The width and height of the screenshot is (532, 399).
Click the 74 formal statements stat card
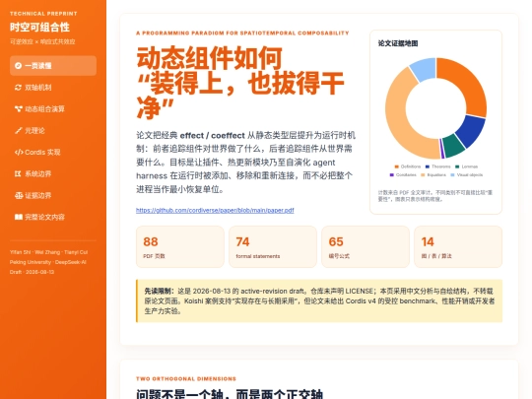[x=273, y=247]
